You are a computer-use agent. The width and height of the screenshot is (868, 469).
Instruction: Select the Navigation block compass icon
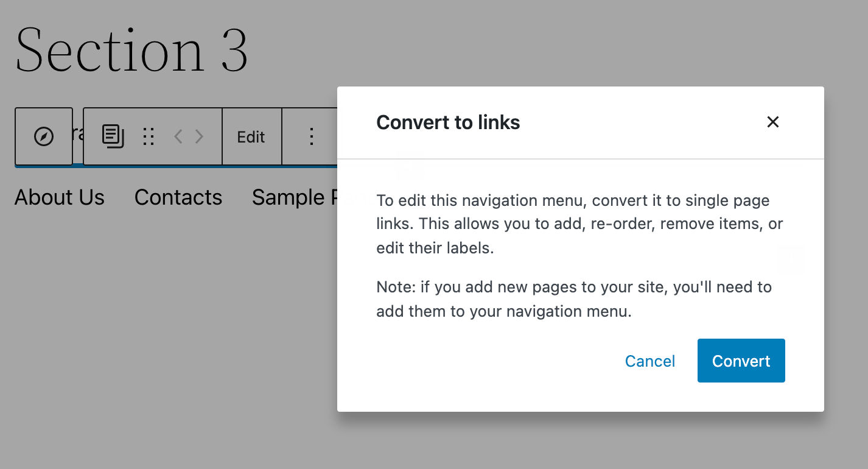[x=44, y=136]
